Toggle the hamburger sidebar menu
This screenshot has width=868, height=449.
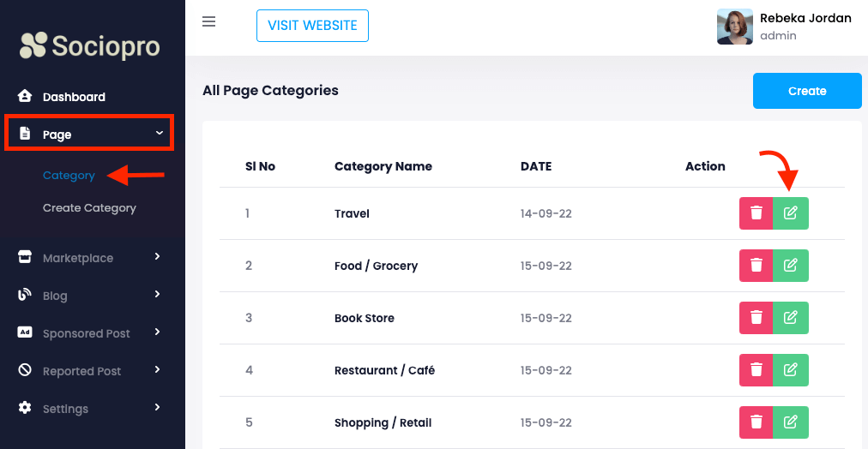pyautogui.click(x=208, y=21)
